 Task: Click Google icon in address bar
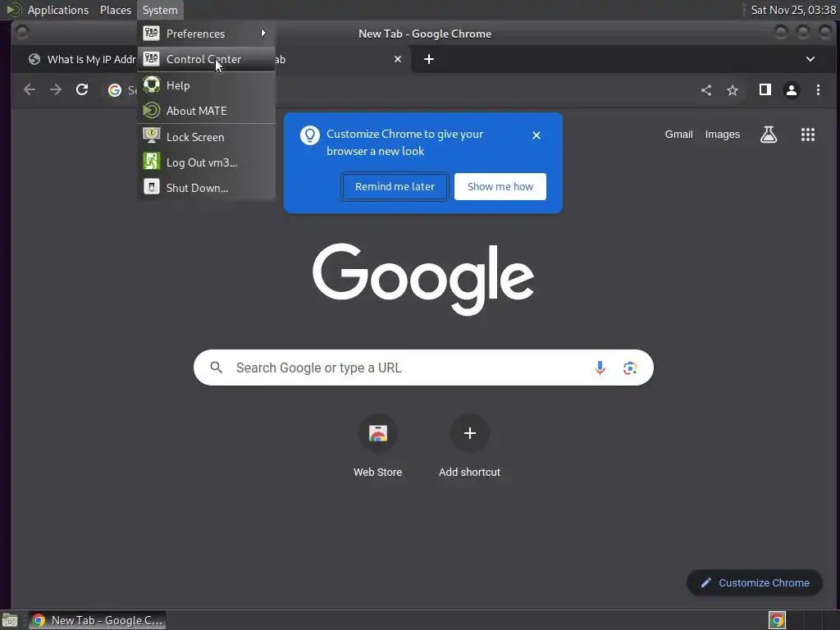click(115, 90)
